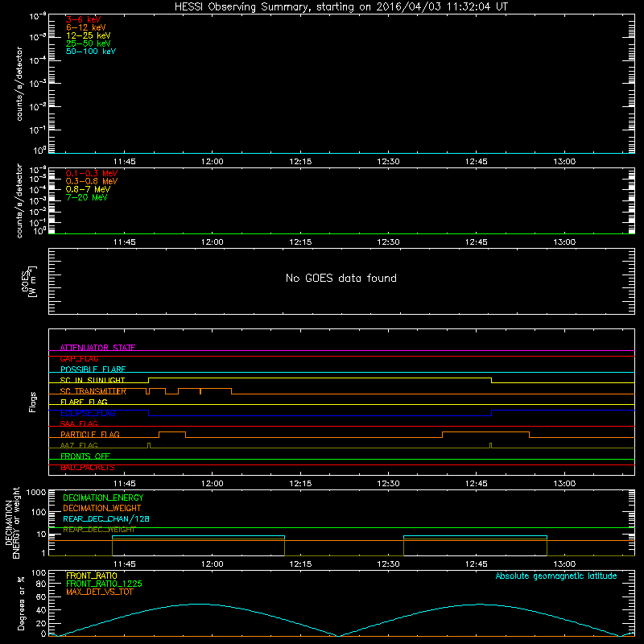Select the PARTICLE_FLAG label
Viewport: 644px width, 644px height.
(90, 434)
